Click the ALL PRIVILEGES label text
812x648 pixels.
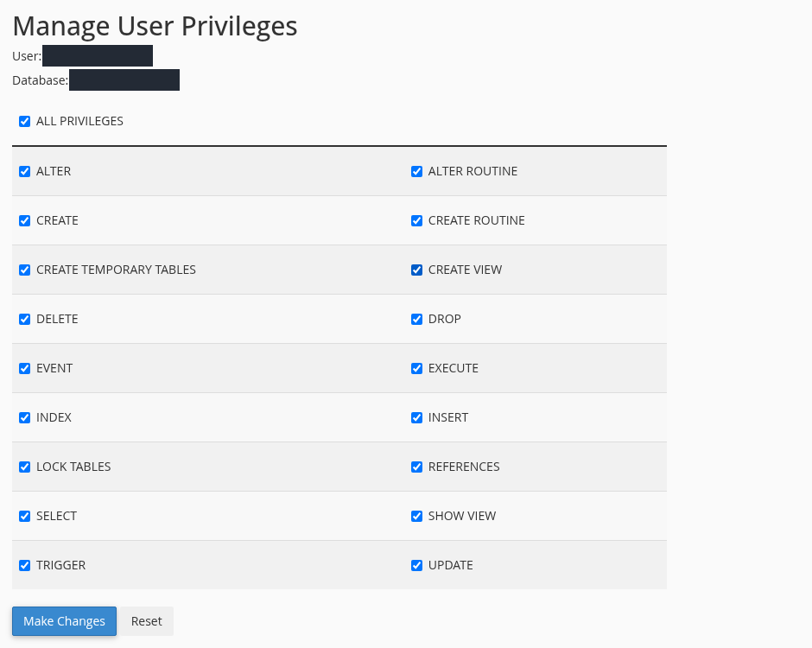point(79,121)
